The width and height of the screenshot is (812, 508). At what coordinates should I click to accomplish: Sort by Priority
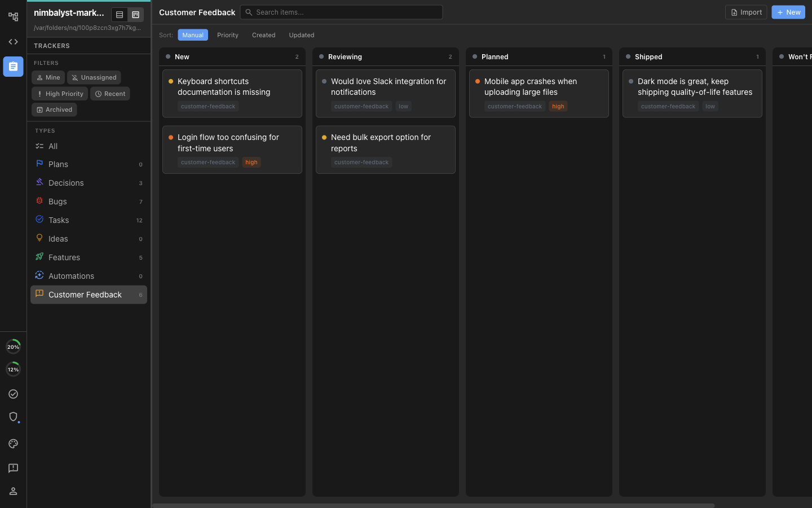pos(228,35)
